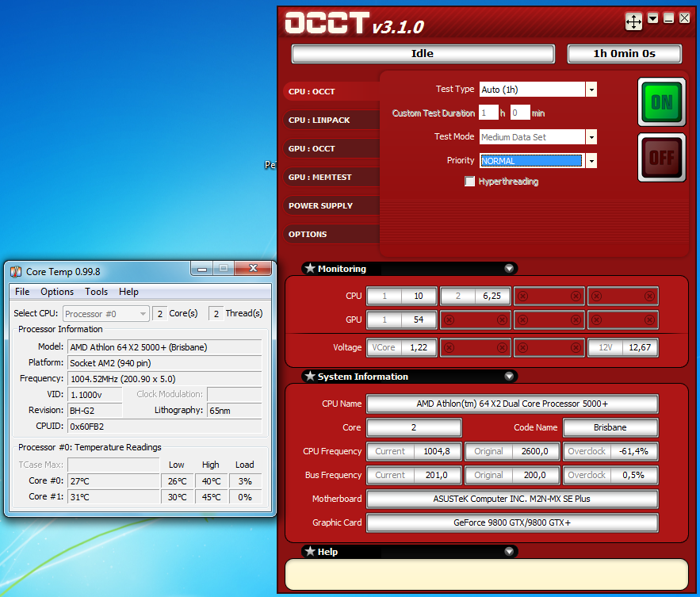Click the GeForce 9800 GTX graphic card field
The image size is (700, 597).
[x=512, y=522]
